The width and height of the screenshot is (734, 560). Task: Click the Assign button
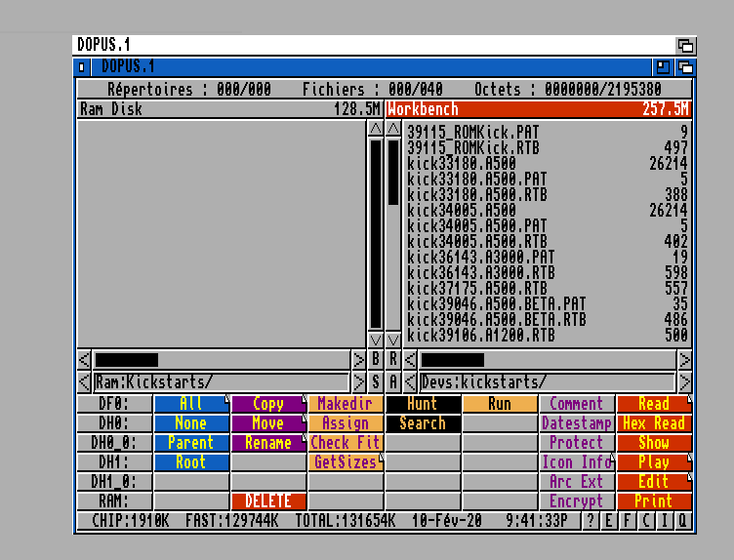[x=346, y=422]
